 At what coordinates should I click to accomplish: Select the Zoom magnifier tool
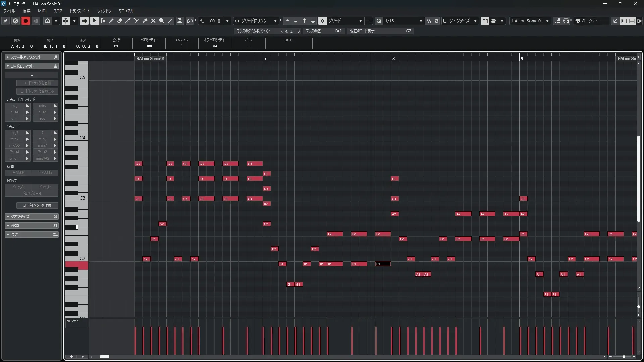(x=162, y=21)
